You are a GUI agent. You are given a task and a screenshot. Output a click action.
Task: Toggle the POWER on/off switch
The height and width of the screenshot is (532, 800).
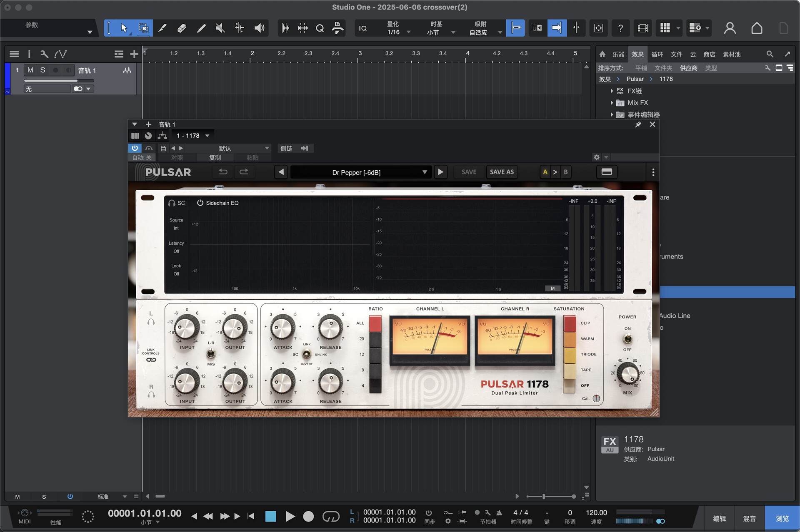[x=627, y=339]
